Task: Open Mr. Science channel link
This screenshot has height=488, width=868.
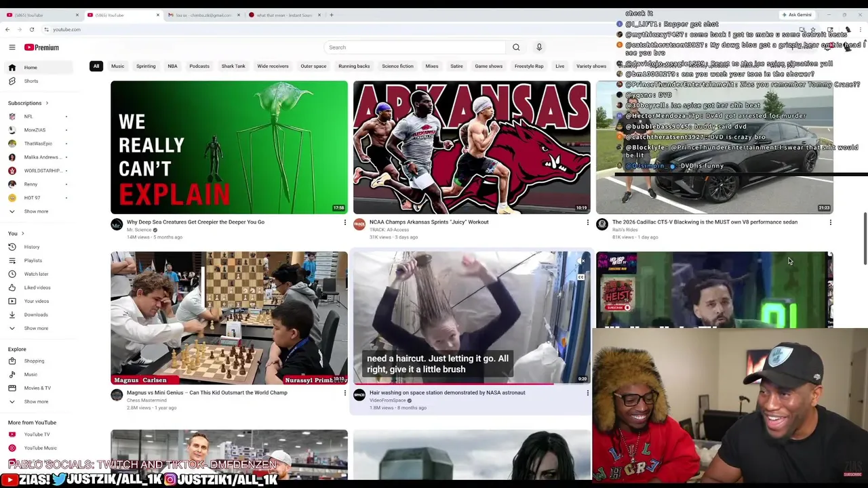Action: coord(139,230)
